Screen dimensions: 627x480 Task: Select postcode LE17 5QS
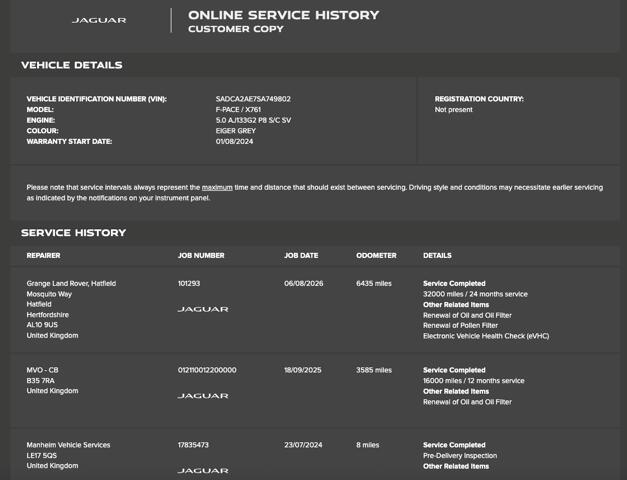point(42,455)
